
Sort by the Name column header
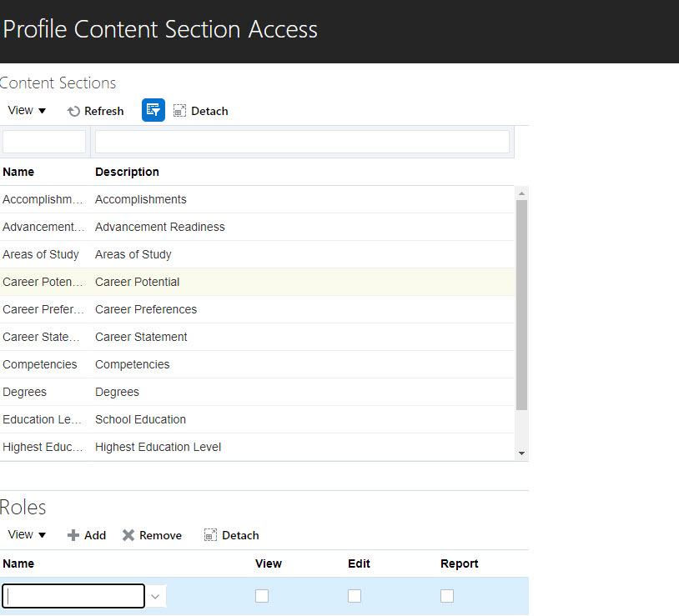[18, 172]
